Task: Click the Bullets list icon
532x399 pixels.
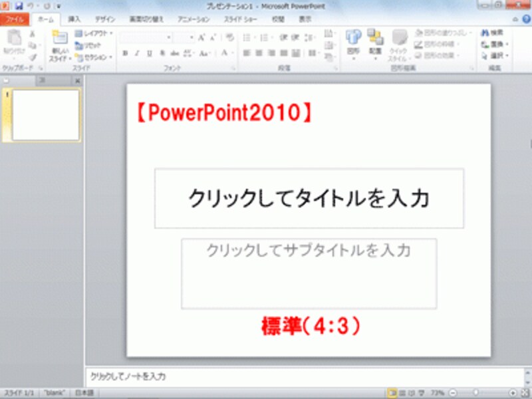Action: (x=247, y=37)
